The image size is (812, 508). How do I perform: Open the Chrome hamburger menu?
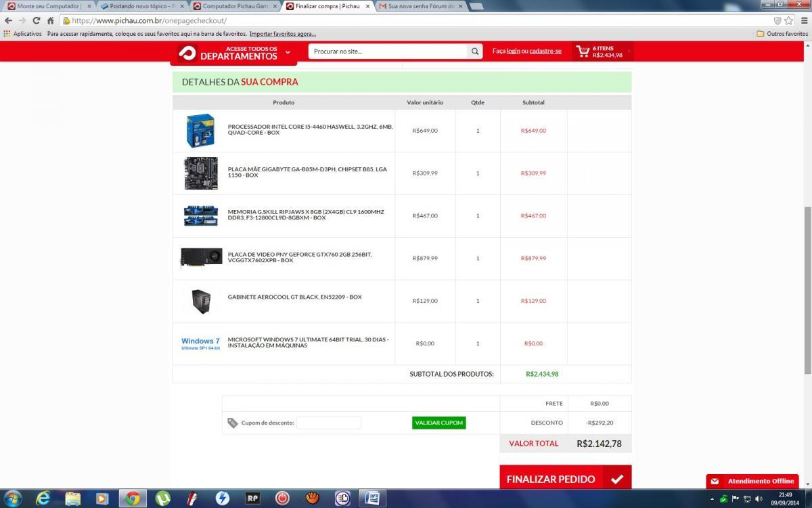click(x=803, y=20)
